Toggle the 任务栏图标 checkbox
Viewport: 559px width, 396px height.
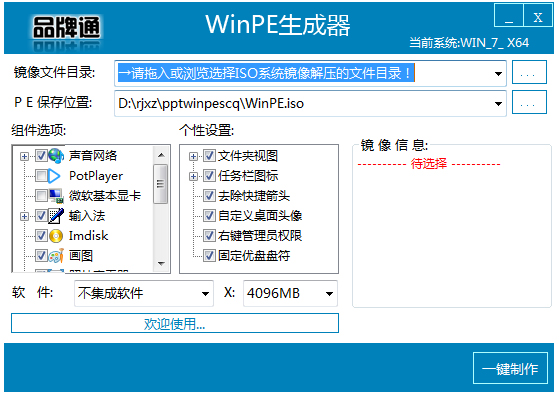pyautogui.click(x=209, y=176)
